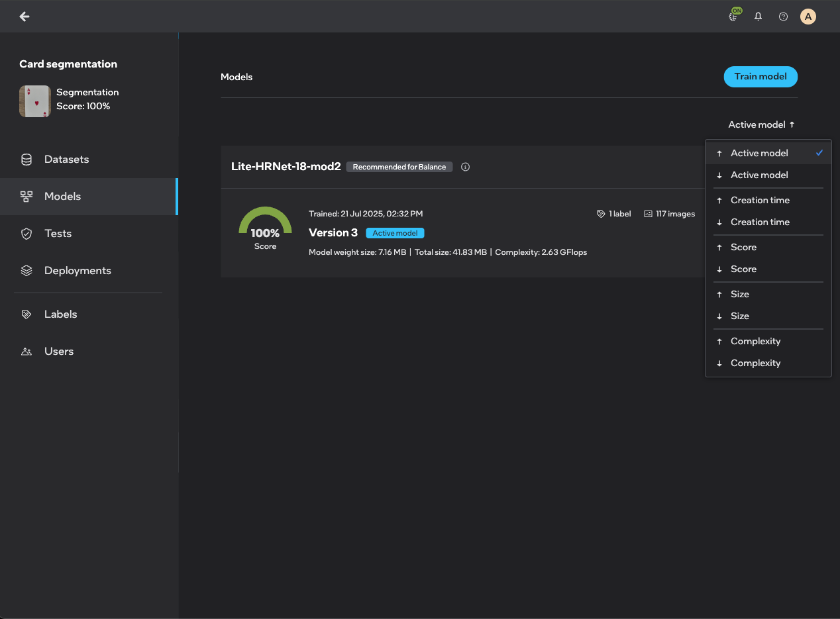
Task: Navigate to the Users page
Action: (58, 352)
